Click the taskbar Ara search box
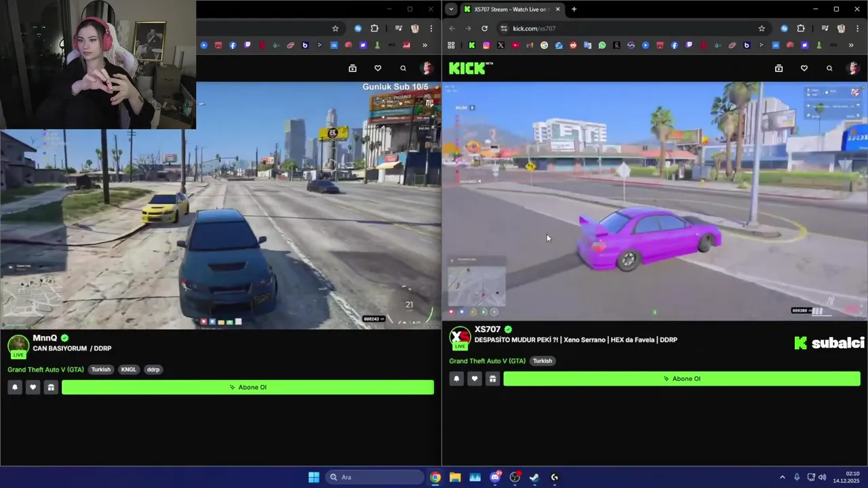Image resolution: width=868 pixels, height=488 pixels. pyautogui.click(x=373, y=477)
